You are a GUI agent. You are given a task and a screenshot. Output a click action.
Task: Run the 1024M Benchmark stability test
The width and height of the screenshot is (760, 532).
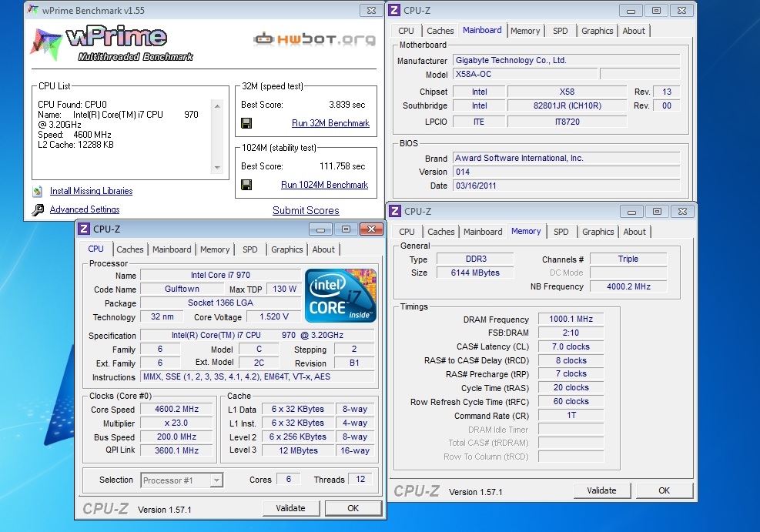click(x=324, y=185)
